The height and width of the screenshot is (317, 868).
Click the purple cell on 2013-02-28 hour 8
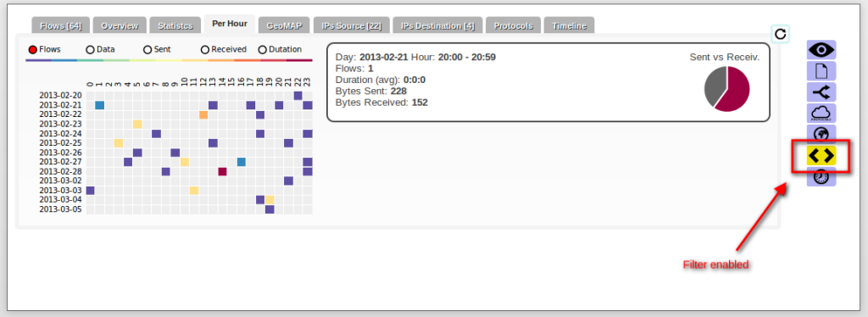(x=166, y=171)
